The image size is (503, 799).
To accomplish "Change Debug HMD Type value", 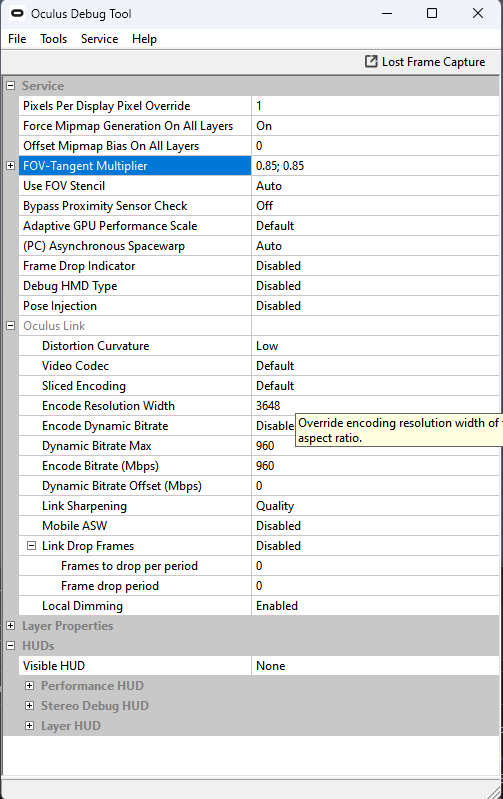I will click(x=375, y=286).
